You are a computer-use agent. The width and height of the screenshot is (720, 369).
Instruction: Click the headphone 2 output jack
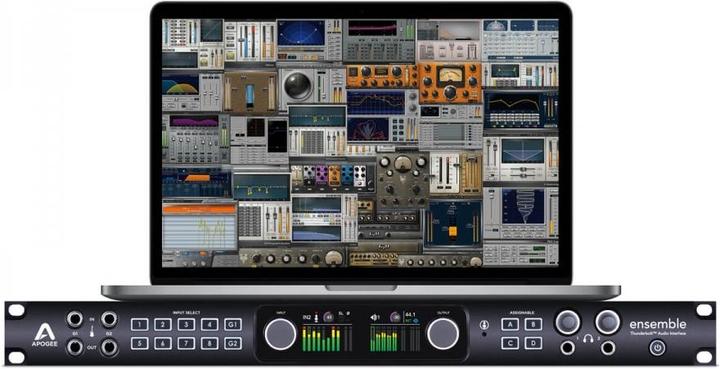[608, 348]
